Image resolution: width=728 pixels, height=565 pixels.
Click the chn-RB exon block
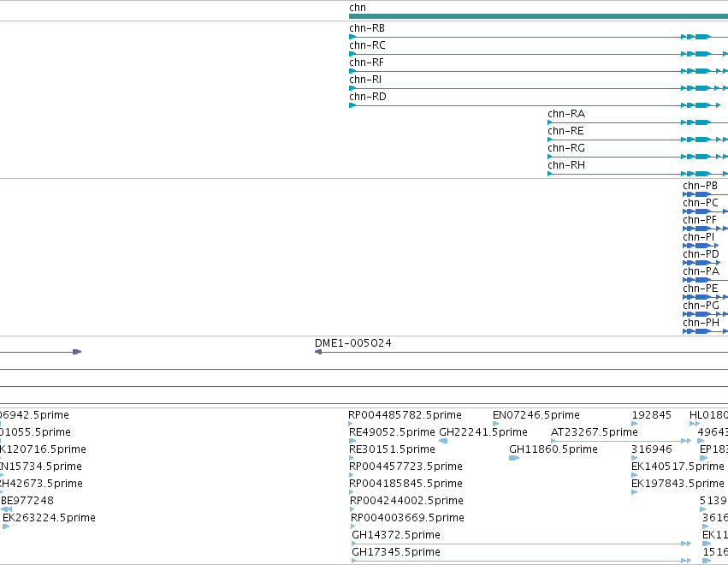[703, 37]
